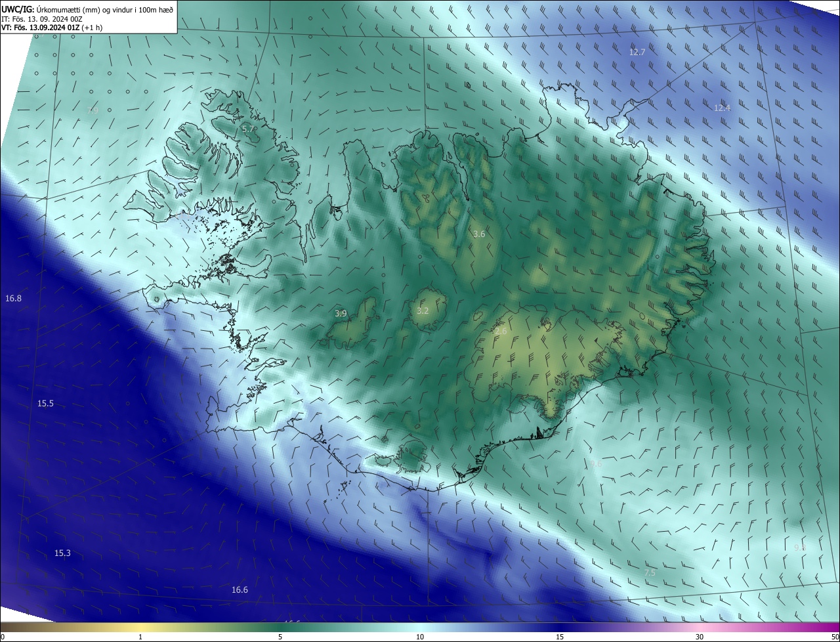This screenshot has width=840, height=642.
Task: Click the 3.6 value label in north Iceland
Action: click(479, 234)
